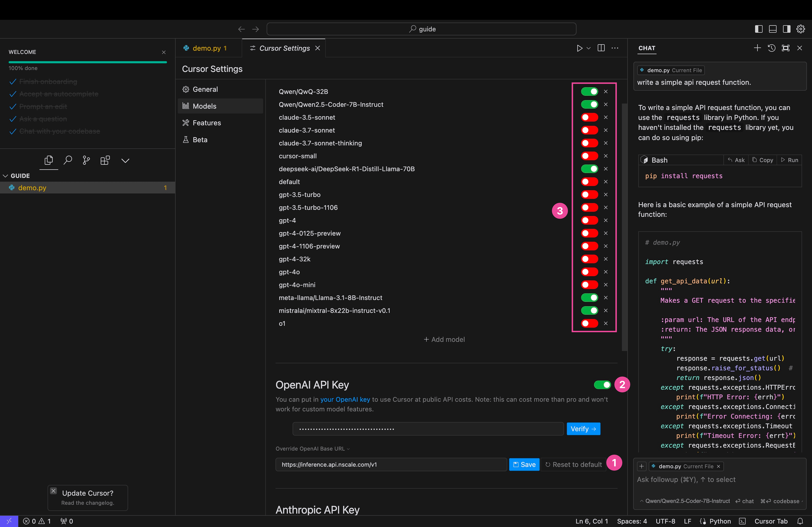The height and width of the screenshot is (527, 812).
Task: Remove demo.py from chat input context
Action: [718, 466]
